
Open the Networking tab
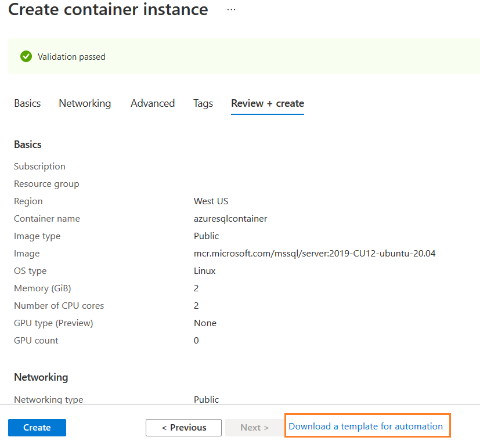[85, 103]
